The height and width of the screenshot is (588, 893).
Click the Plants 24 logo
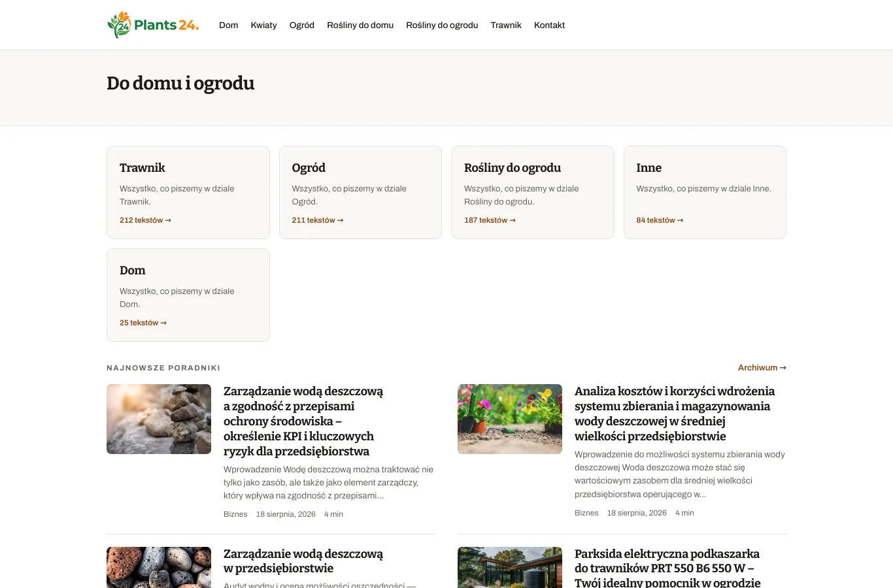pos(153,25)
